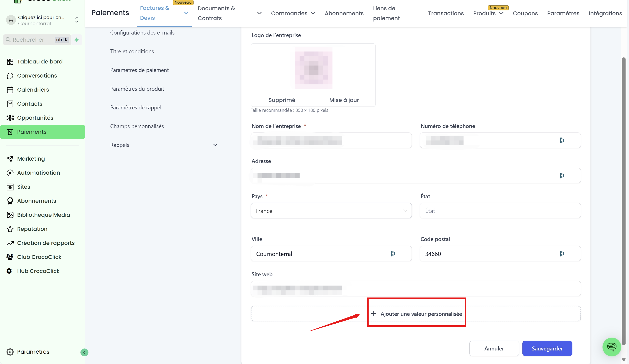This screenshot has height=364, width=629.
Task: Insert custom value in Code postal field
Action: pos(562,254)
